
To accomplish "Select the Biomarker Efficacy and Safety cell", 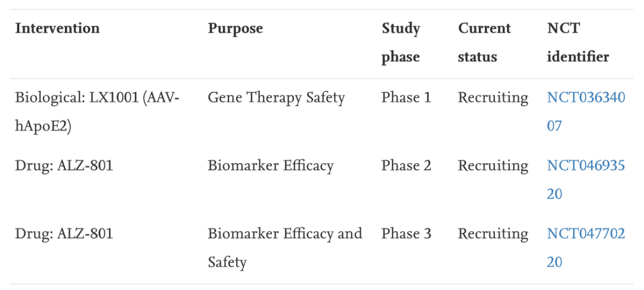I will tap(284, 247).
